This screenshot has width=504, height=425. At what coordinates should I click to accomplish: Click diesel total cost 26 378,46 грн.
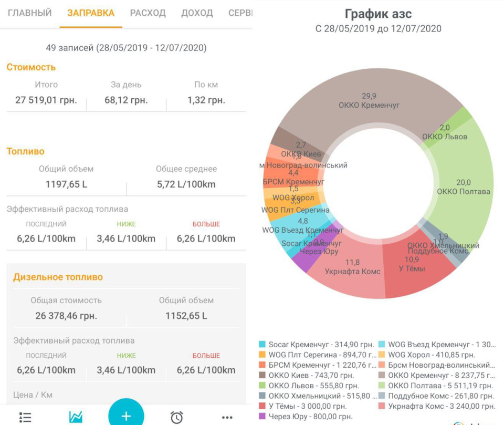[66, 316]
